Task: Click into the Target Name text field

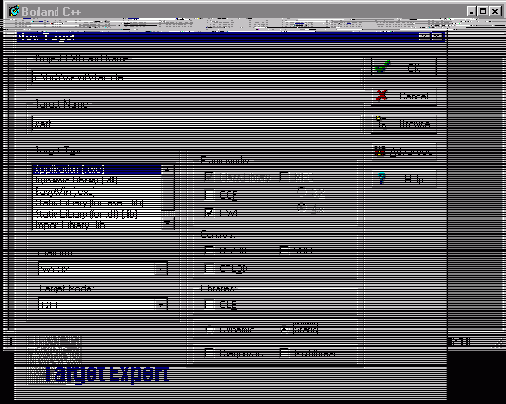Action: [197, 124]
